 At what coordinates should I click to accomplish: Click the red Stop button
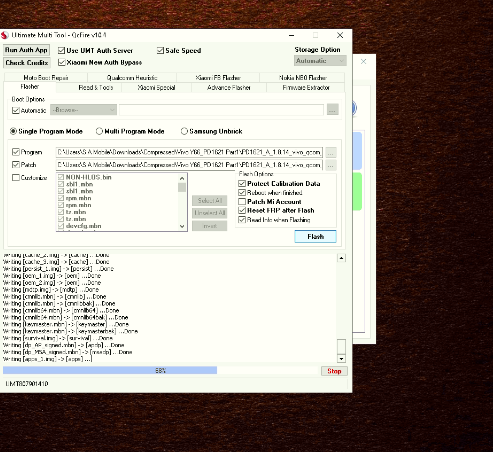click(334, 371)
